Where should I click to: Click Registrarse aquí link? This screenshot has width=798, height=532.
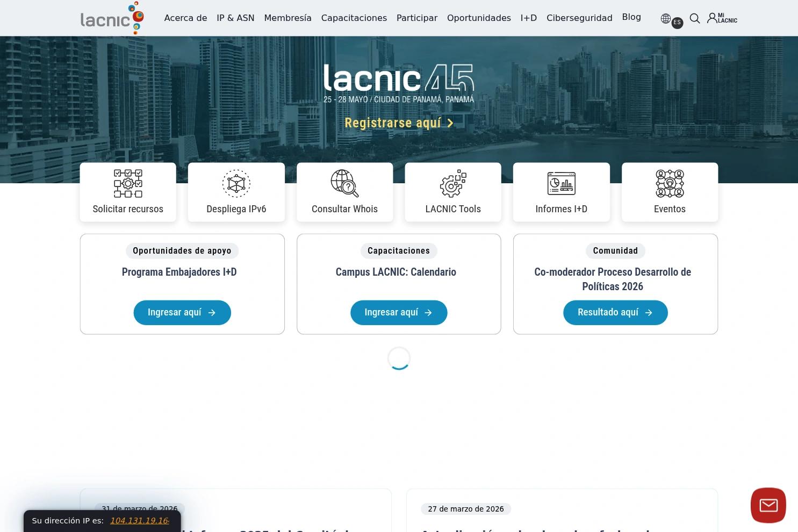399,123
